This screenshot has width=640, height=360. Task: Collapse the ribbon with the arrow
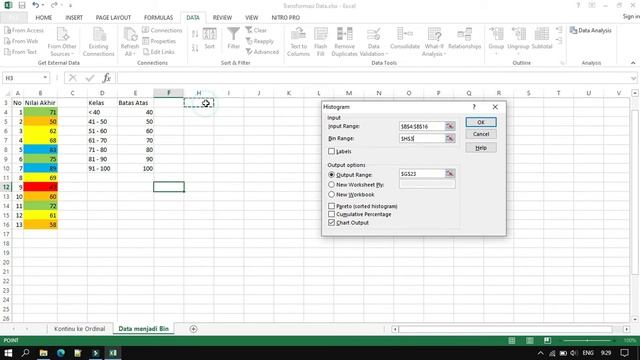633,63
